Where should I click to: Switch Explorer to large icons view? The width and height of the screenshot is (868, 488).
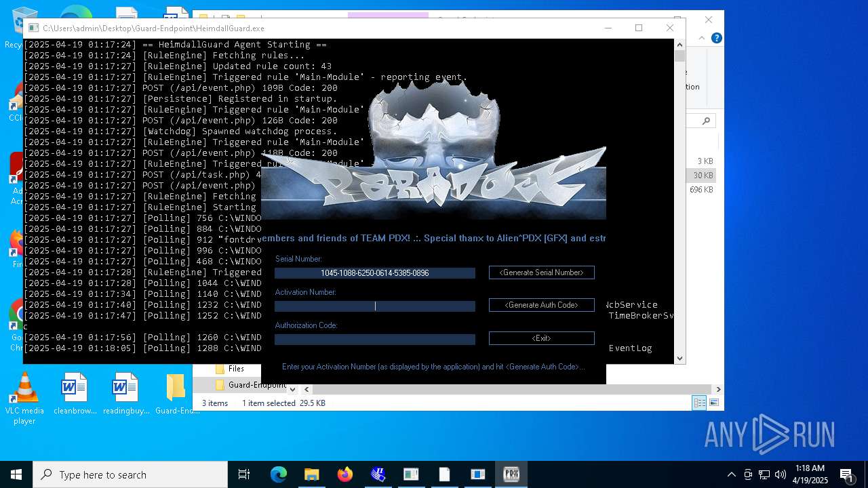tap(713, 403)
